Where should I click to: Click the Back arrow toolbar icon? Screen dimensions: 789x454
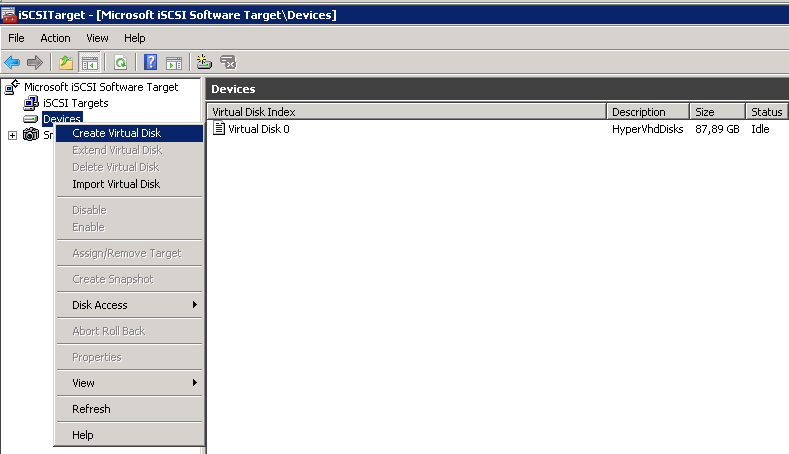point(12,62)
